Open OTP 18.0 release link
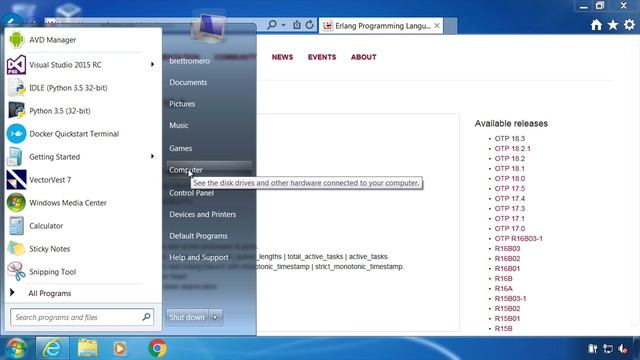Viewport: 640px width, 360px height. 510,178
